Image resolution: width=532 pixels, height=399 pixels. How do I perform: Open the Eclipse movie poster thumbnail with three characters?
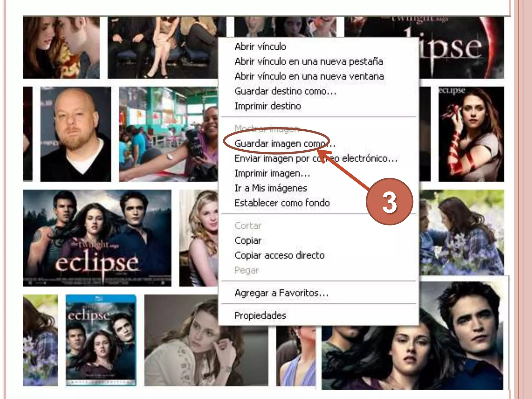(97, 238)
